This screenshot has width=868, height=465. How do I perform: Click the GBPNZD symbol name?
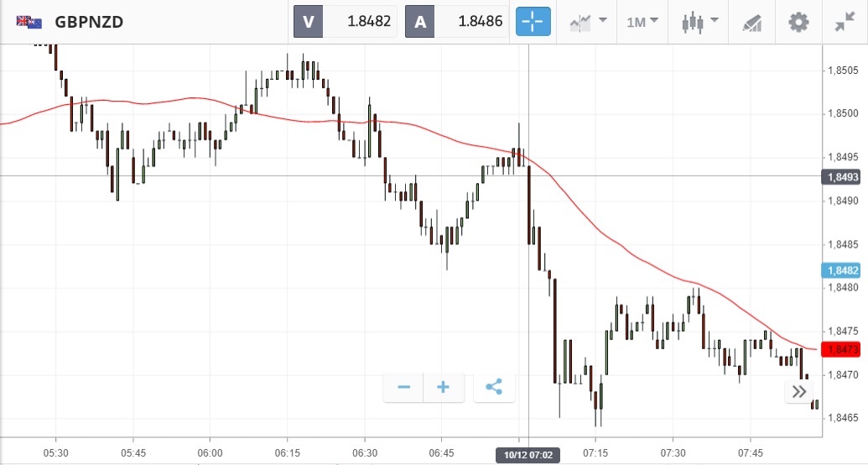coord(89,22)
